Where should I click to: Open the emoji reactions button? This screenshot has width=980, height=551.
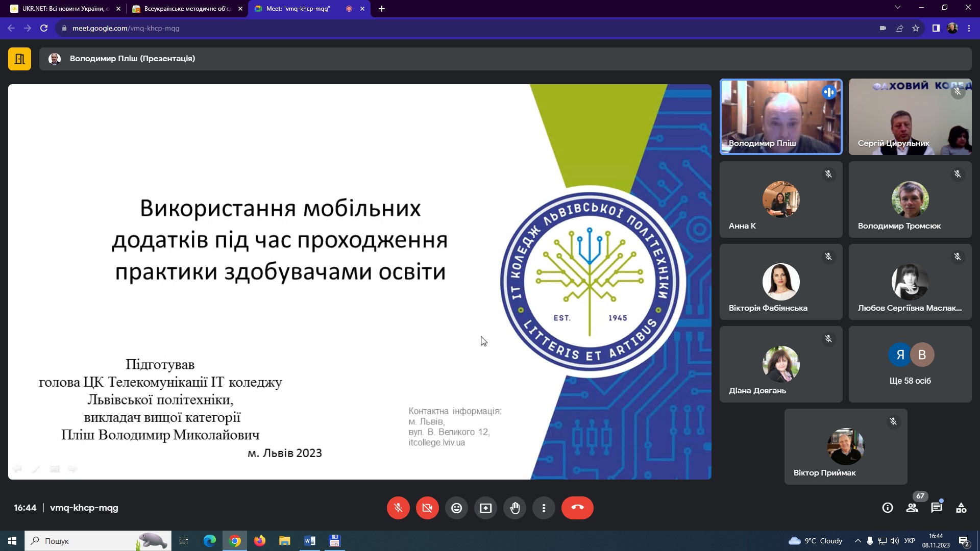[x=456, y=508]
